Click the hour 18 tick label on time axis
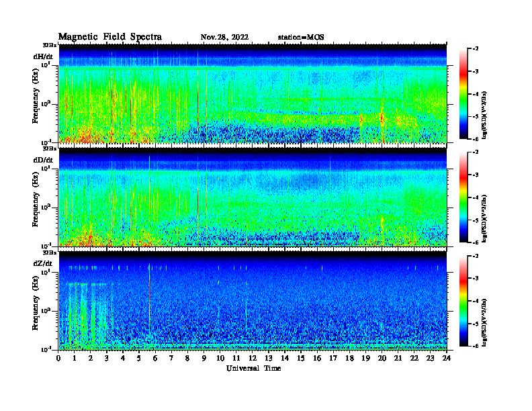The image size is (532, 411). (x=349, y=359)
